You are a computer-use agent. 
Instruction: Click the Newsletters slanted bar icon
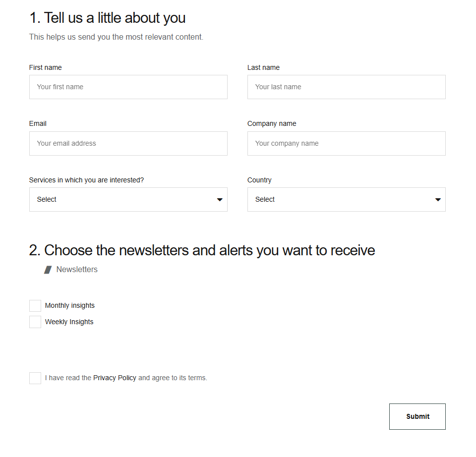tap(48, 270)
